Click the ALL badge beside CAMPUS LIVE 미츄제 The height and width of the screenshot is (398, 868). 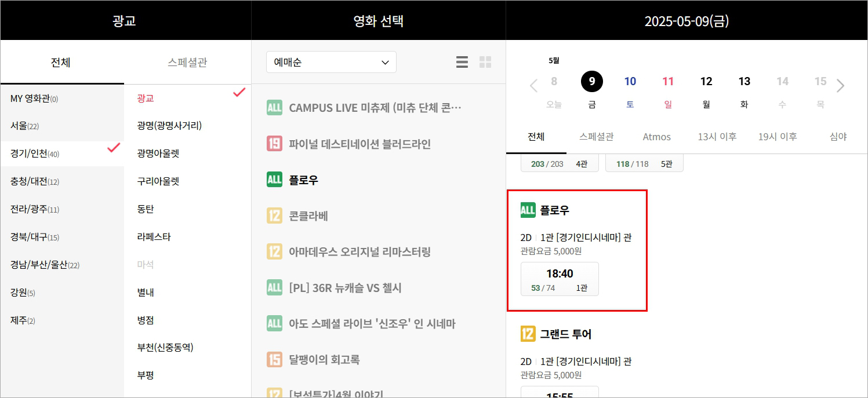pyautogui.click(x=274, y=108)
